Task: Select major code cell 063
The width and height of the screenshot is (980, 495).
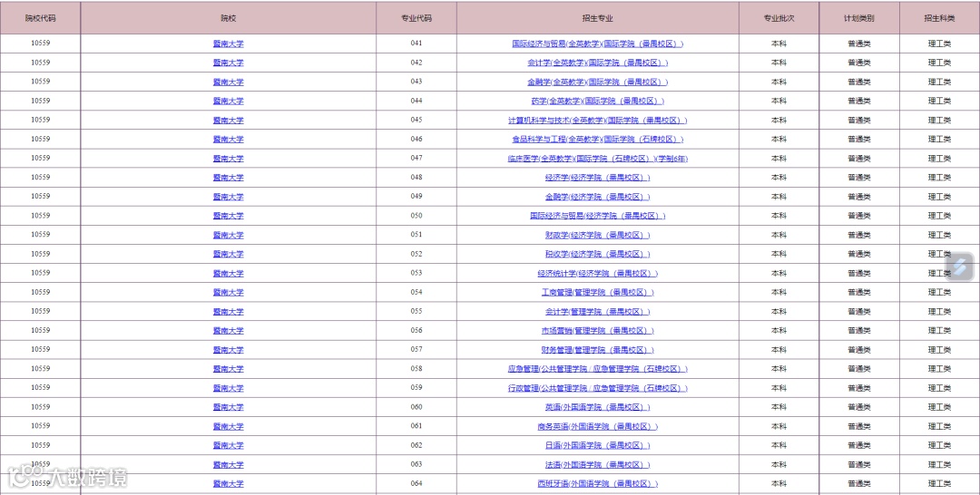Action: (416, 464)
